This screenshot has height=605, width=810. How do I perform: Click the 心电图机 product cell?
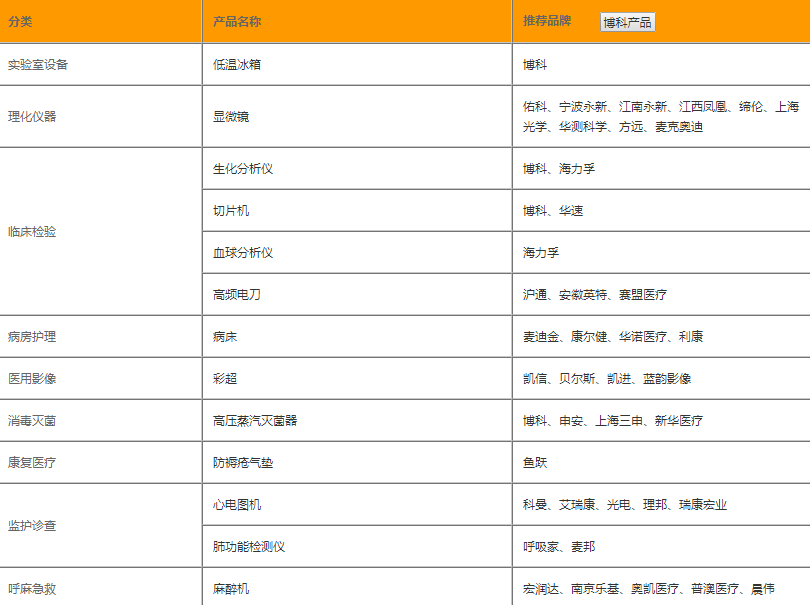357,504
